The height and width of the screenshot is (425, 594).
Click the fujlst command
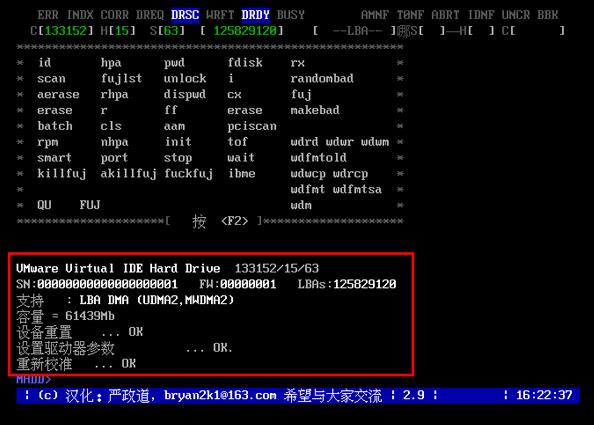point(122,78)
